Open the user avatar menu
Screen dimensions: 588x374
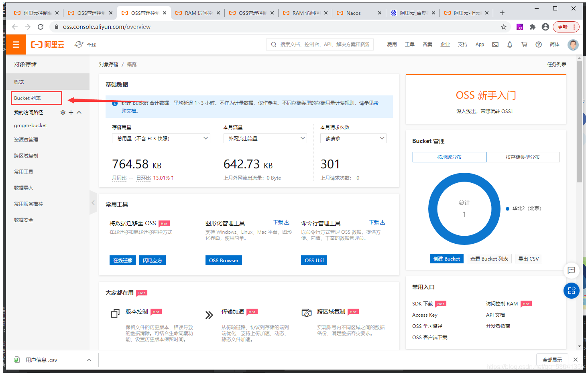pos(573,44)
